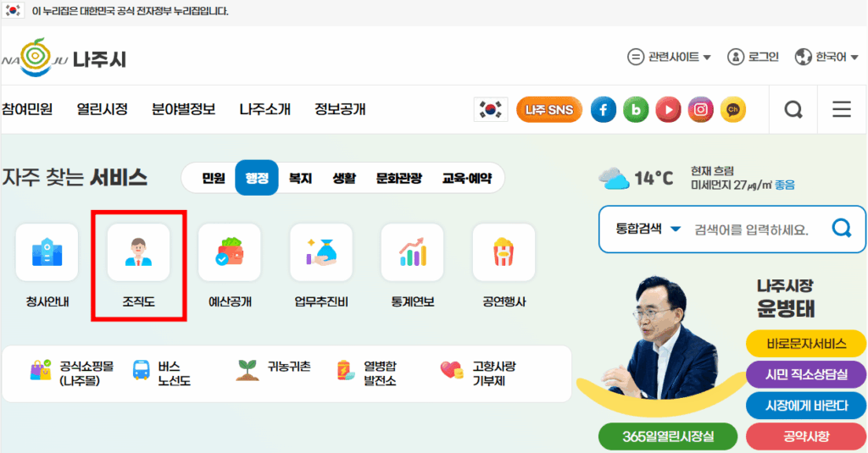This screenshot has height=453, width=868.
Task: Click the 14°C temperature reading
Action: tap(654, 179)
